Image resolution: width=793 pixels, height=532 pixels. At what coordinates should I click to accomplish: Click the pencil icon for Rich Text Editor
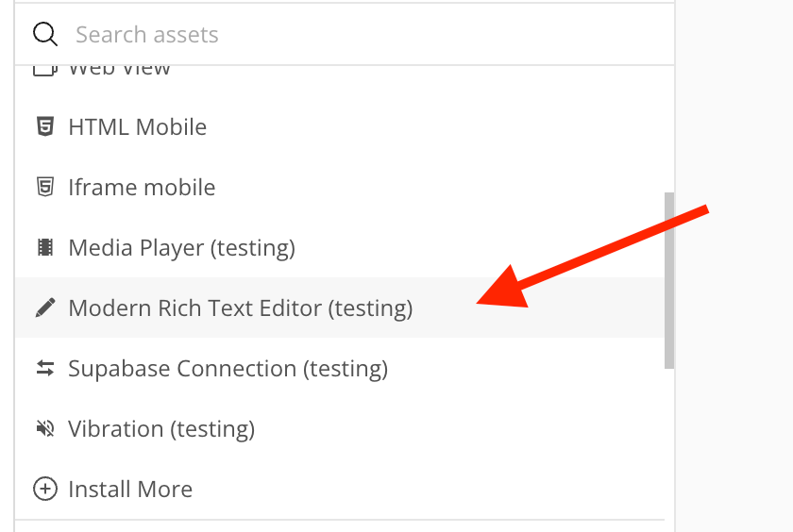pyautogui.click(x=44, y=308)
